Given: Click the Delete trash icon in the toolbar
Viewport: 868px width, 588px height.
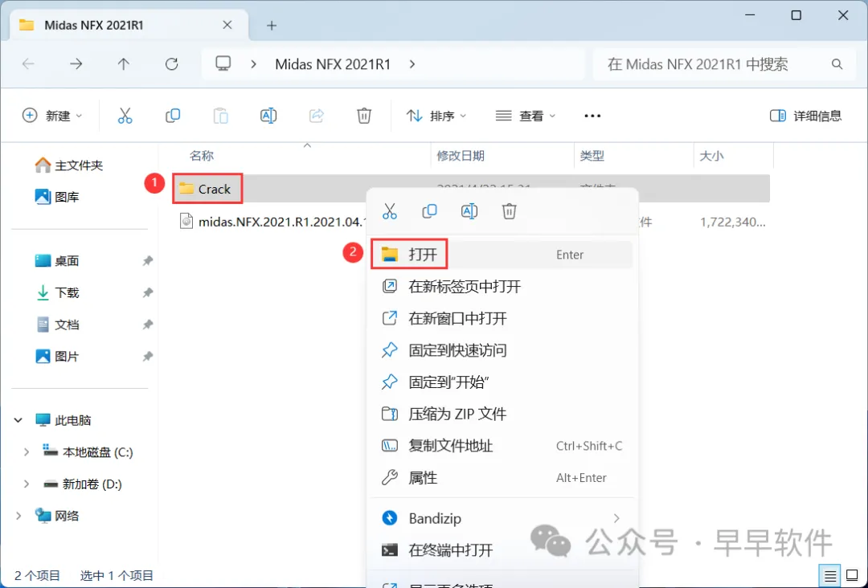Looking at the screenshot, I should pyautogui.click(x=364, y=116).
